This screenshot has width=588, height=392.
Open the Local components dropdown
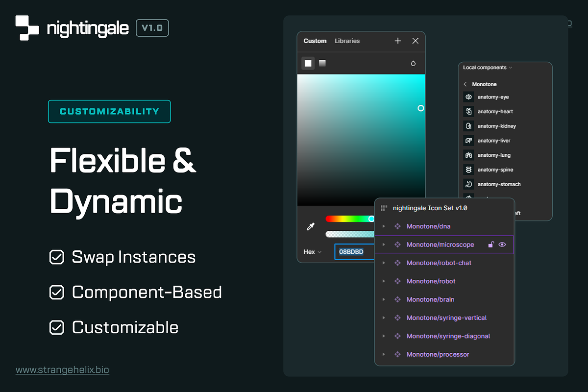point(488,68)
